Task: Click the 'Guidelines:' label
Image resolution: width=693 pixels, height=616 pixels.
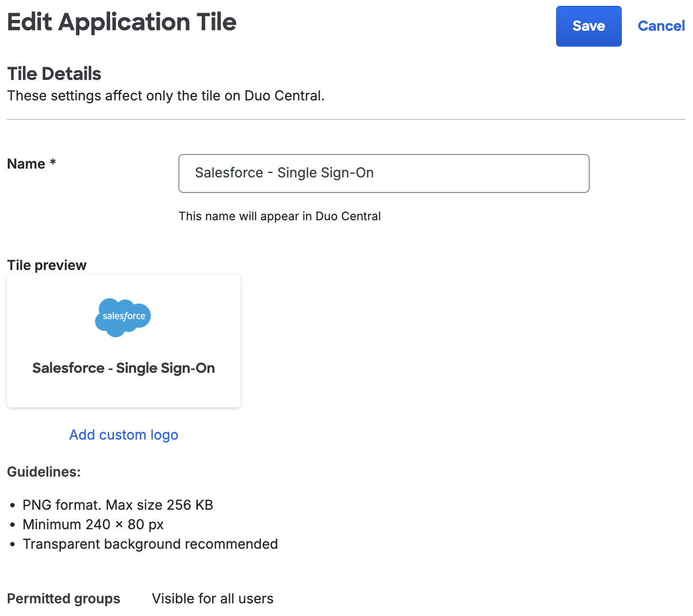Action: (x=44, y=472)
